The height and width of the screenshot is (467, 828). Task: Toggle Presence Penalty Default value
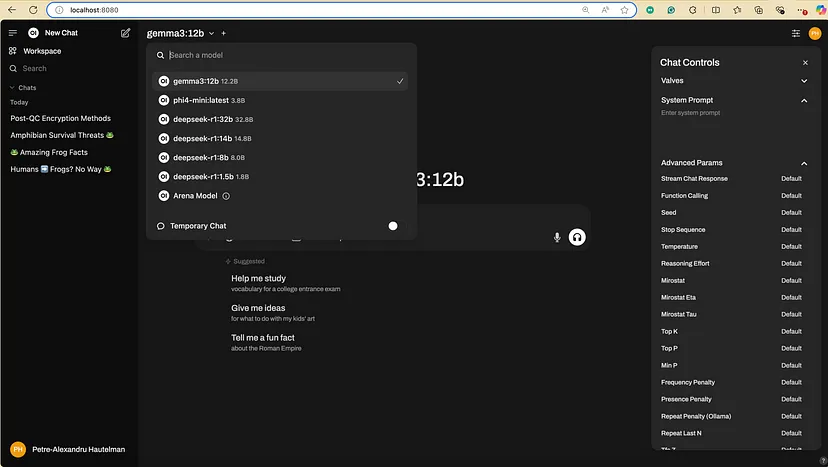click(x=791, y=399)
